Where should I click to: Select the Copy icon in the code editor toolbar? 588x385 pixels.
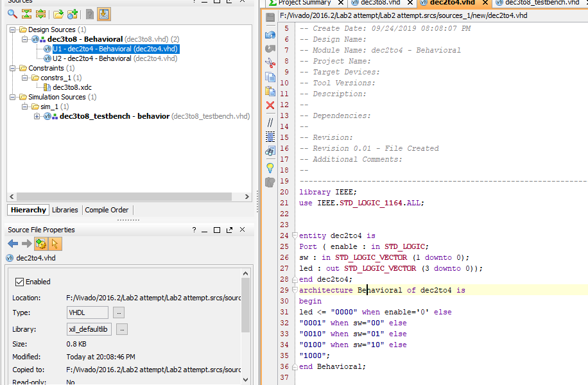pos(270,76)
